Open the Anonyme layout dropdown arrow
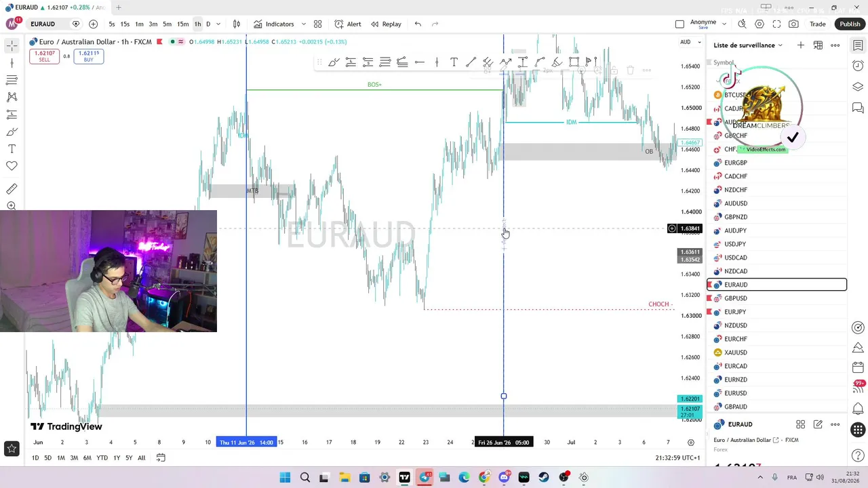The image size is (868, 488). pos(724,24)
